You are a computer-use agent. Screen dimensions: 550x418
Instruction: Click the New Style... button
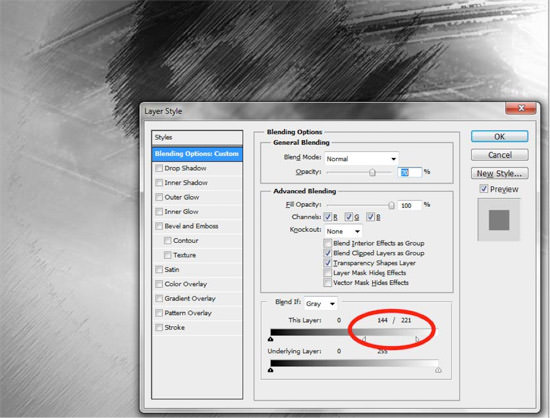(499, 173)
